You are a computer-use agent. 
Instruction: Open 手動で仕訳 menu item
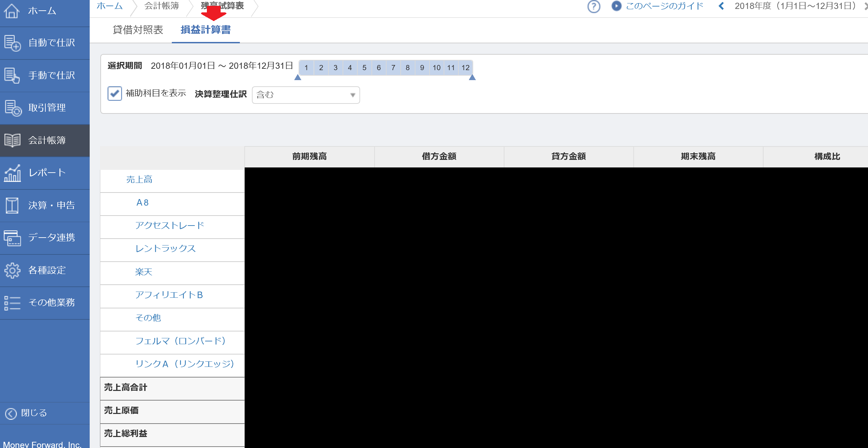pyautogui.click(x=45, y=76)
